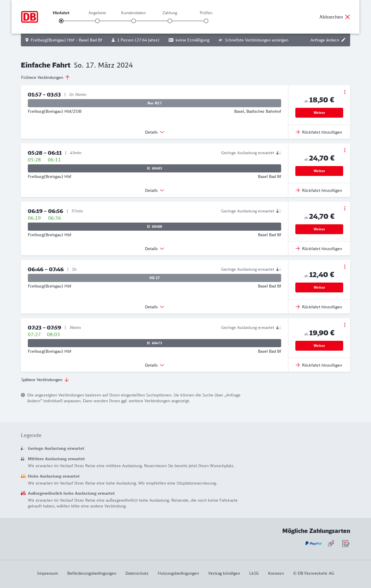Expand Details for the IC 60473 connection
This screenshot has height=588, width=371.
pyautogui.click(x=154, y=365)
